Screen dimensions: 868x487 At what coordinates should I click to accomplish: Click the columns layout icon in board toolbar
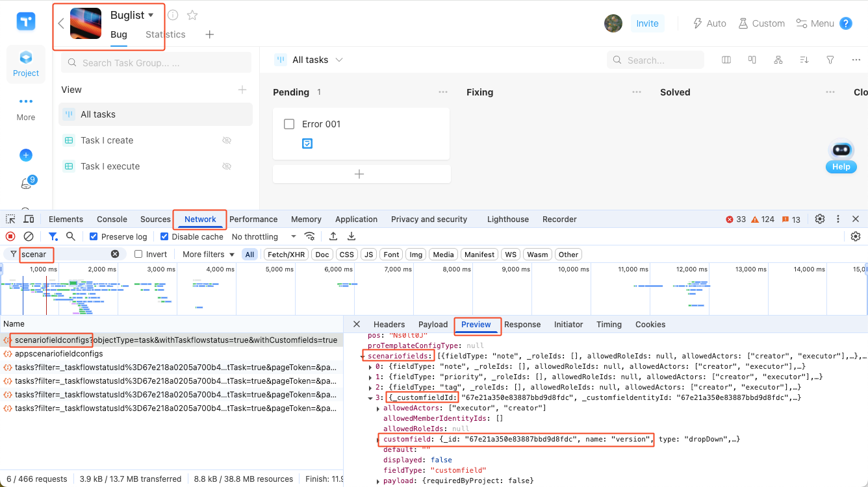(x=726, y=60)
